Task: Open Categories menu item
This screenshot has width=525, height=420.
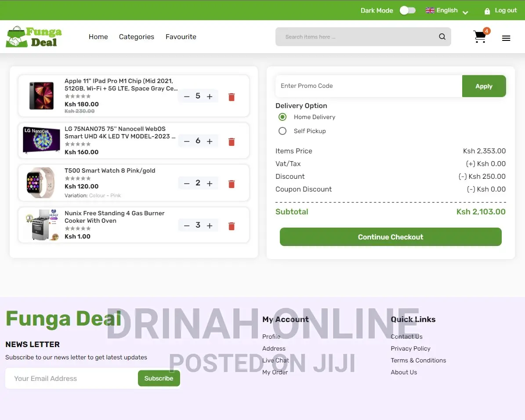Action: pos(137,37)
